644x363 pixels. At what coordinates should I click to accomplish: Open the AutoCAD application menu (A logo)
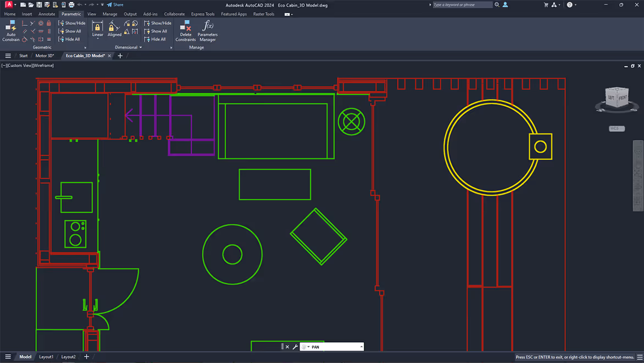tap(9, 5)
